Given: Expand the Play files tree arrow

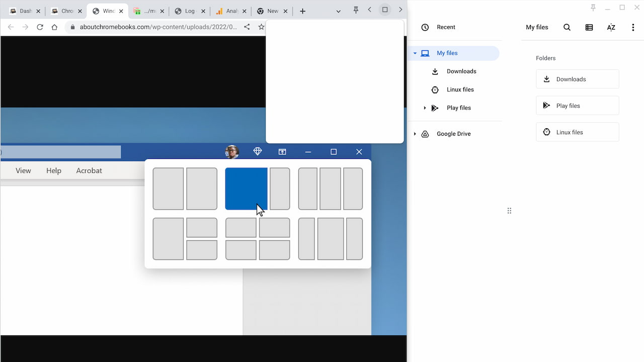Looking at the screenshot, I should [425, 108].
